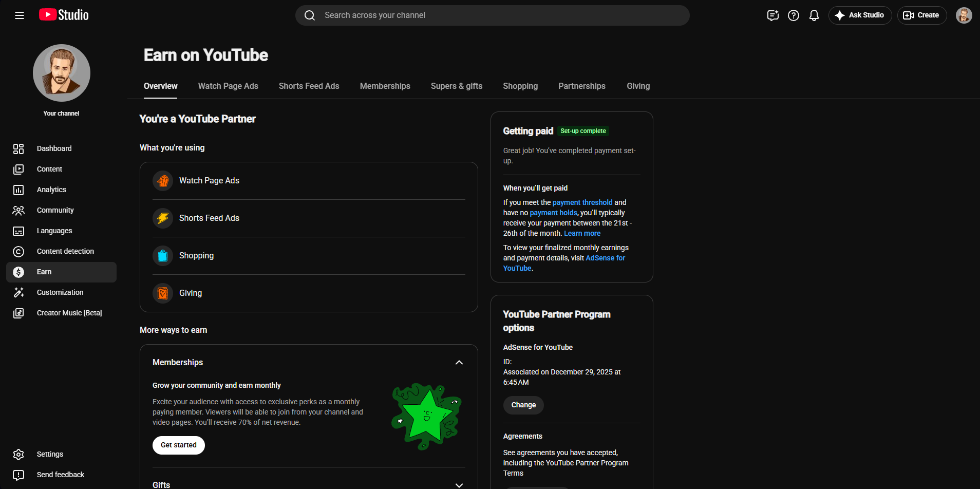Click the Community people icon
Image resolution: width=980 pixels, height=489 pixels.
pos(18,210)
